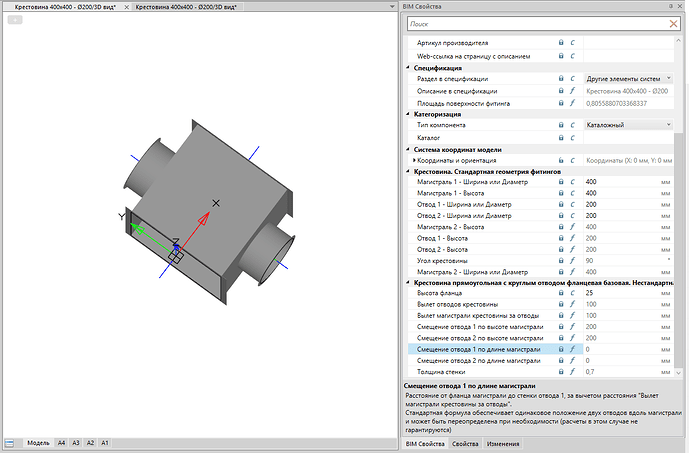Click formula icon for Толщина стенки row
Viewport: 689px width, 453px height.
point(572,372)
